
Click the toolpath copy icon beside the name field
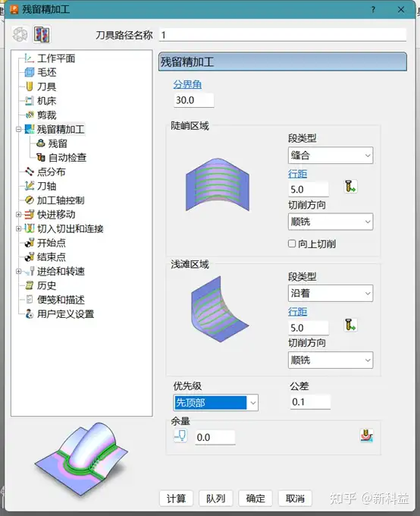point(20,34)
